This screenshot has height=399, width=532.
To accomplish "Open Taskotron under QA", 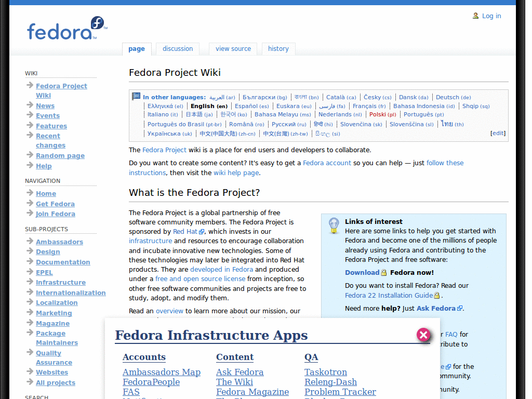I will (326, 372).
